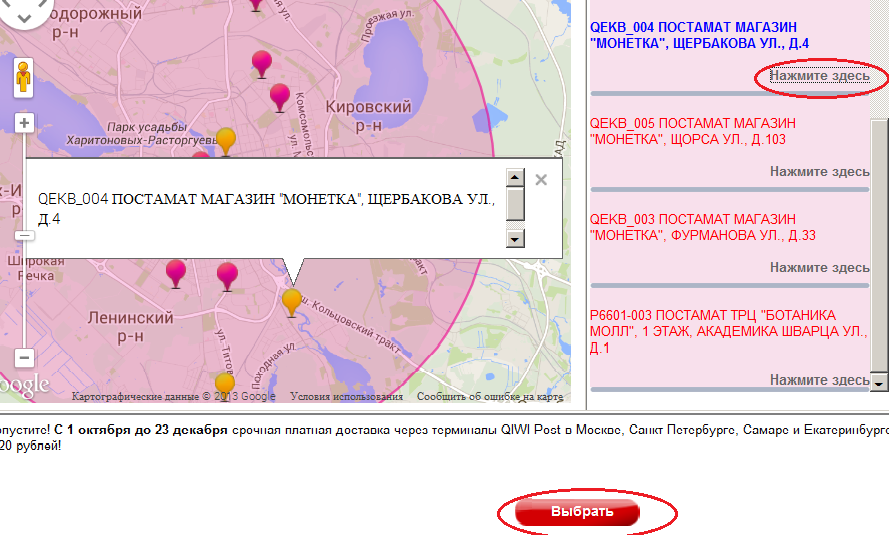Close the QEKB_004 info popup
The width and height of the screenshot is (889, 535).
click(x=541, y=180)
